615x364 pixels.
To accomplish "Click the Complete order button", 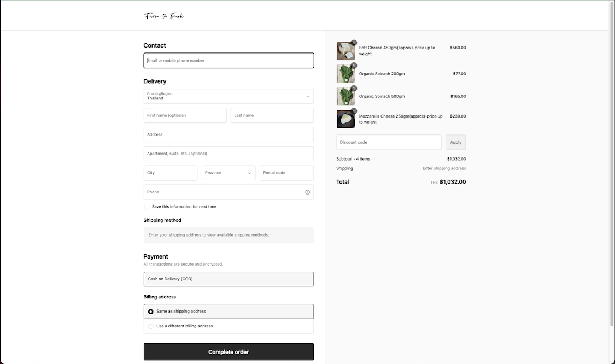I will click(x=229, y=352).
